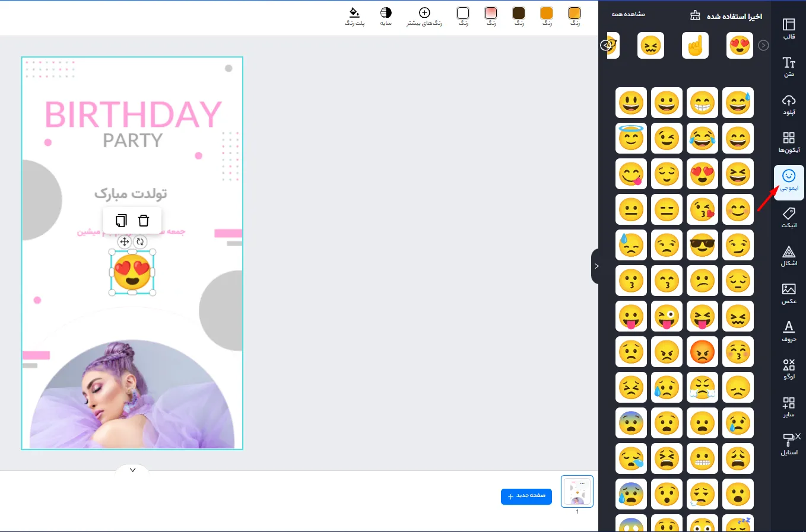Viewport: 806px width, 532px height.
Task: Open the سایر (other) sidebar icon
Action: click(x=789, y=407)
